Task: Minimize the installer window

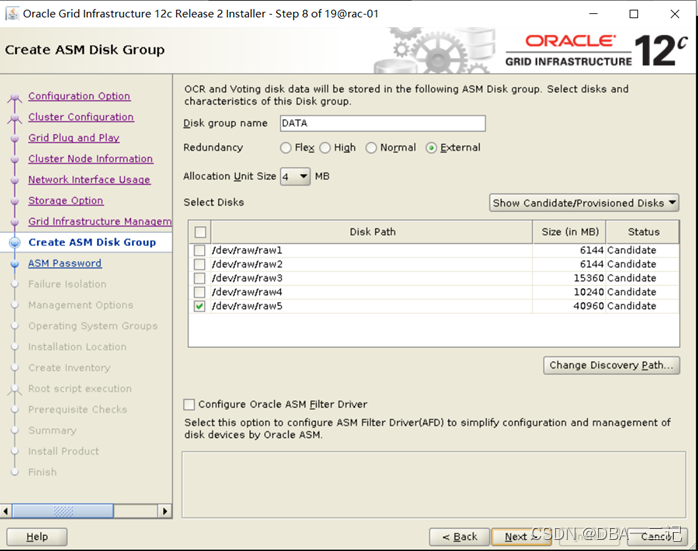Action: [x=593, y=14]
